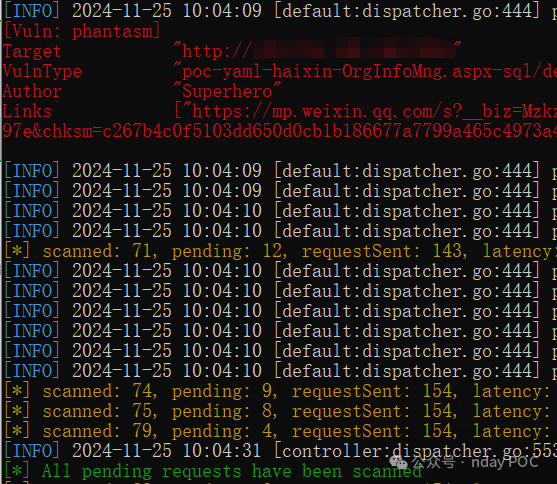Click the green [*] before All pending requests
The width and height of the screenshot is (557, 484).
pos(17,471)
